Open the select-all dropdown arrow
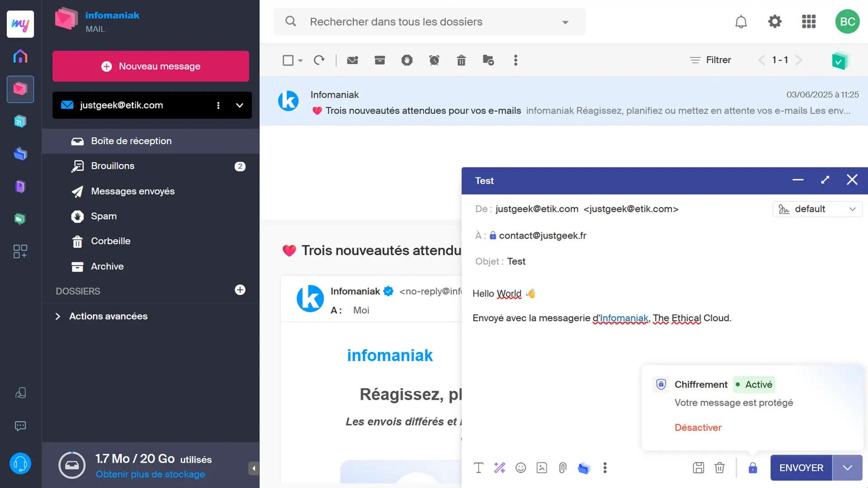 [x=300, y=61]
